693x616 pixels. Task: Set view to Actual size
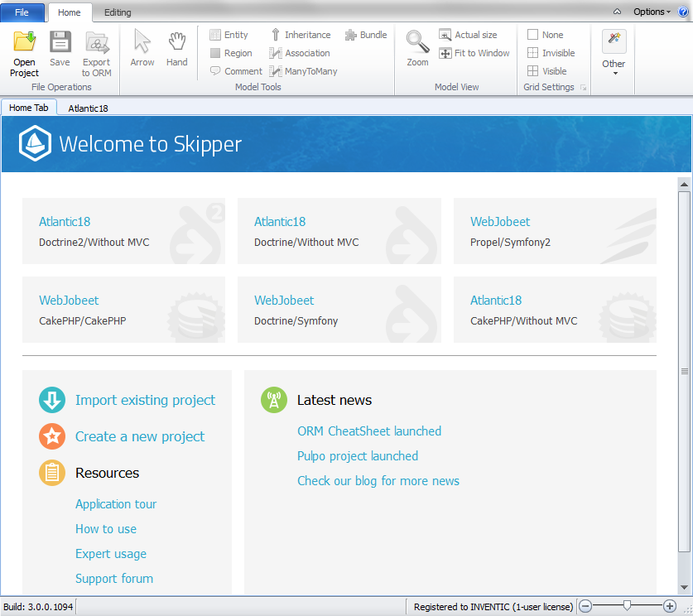(468, 35)
